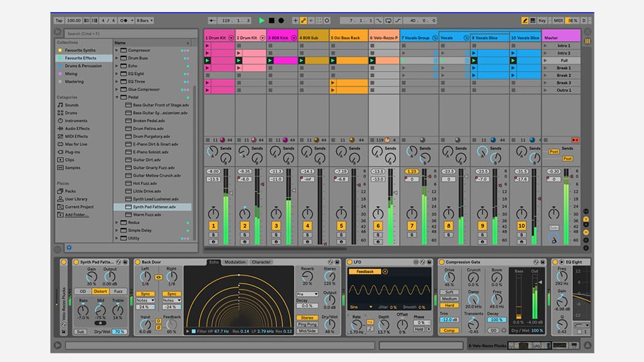Toggle the Sub button on Pedal
The width and height of the screenshot is (644, 362).
pyautogui.click(x=80, y=332)
